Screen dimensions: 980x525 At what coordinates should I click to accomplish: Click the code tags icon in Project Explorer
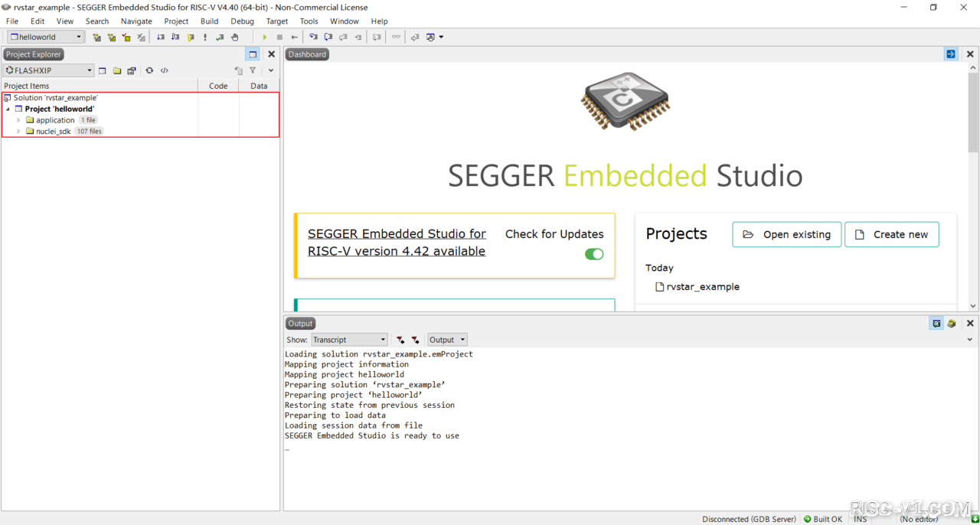click(x=164, y=70)
